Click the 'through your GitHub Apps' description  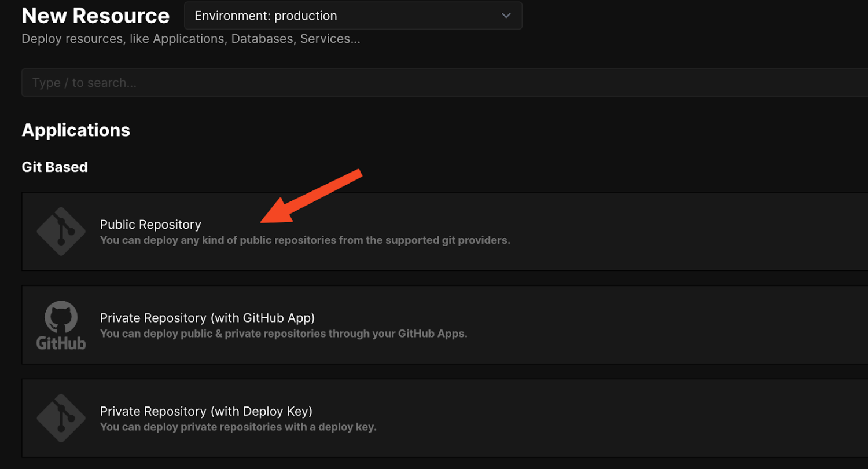(283, 334)
